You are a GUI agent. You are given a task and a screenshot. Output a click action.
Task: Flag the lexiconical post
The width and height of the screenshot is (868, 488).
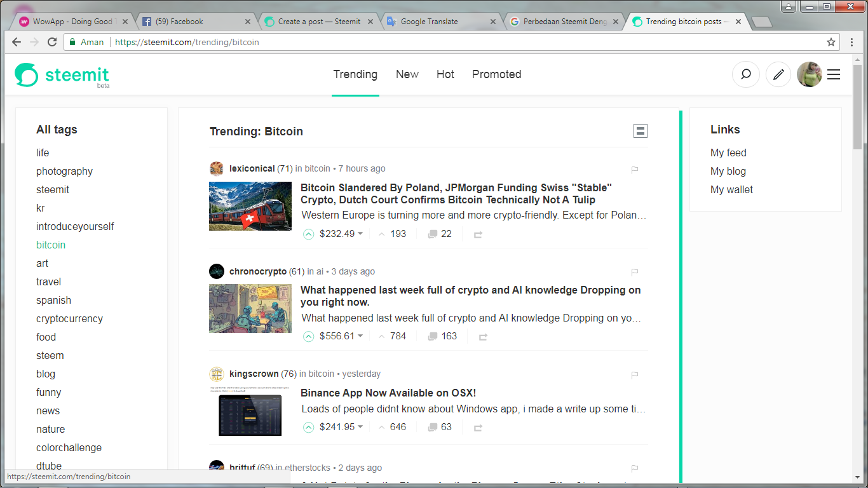click(x=634, y=170)
